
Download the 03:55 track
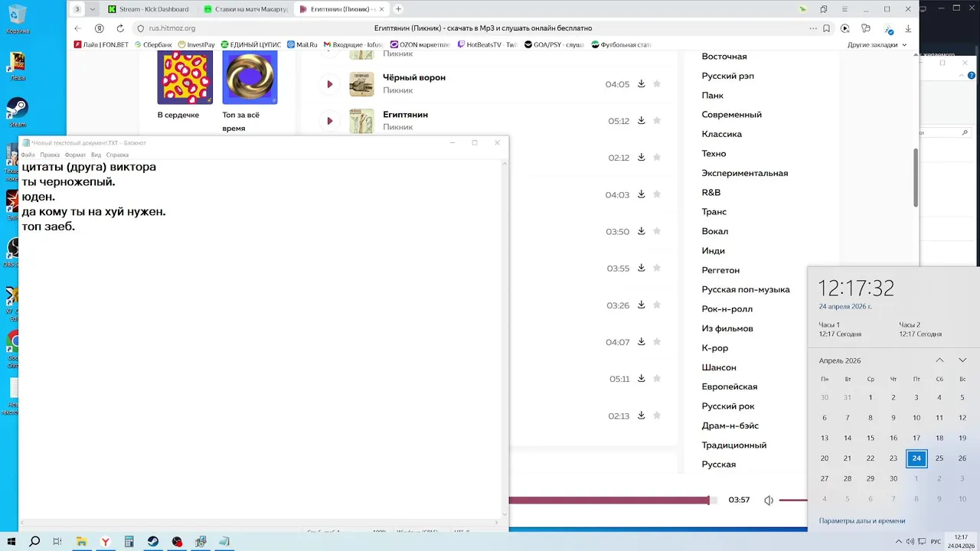pos(642,268)
